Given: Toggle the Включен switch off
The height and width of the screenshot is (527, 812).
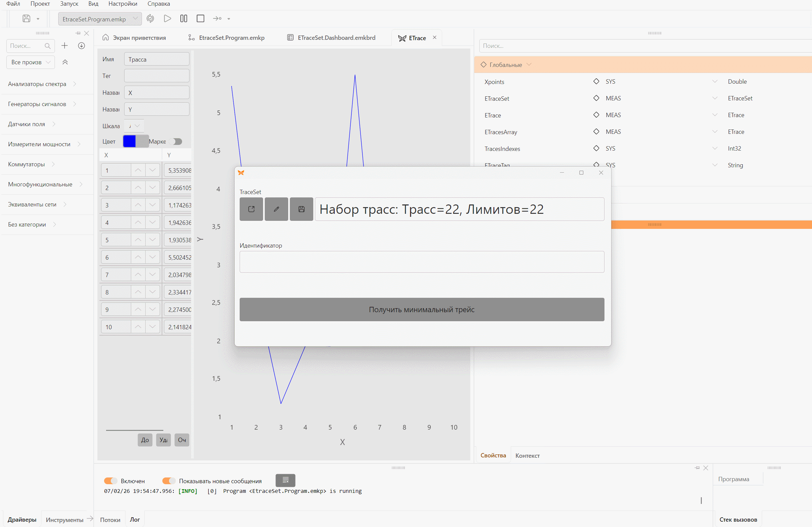Looking at the screenshot, I should pyautogui.click(x=110, y=481).
